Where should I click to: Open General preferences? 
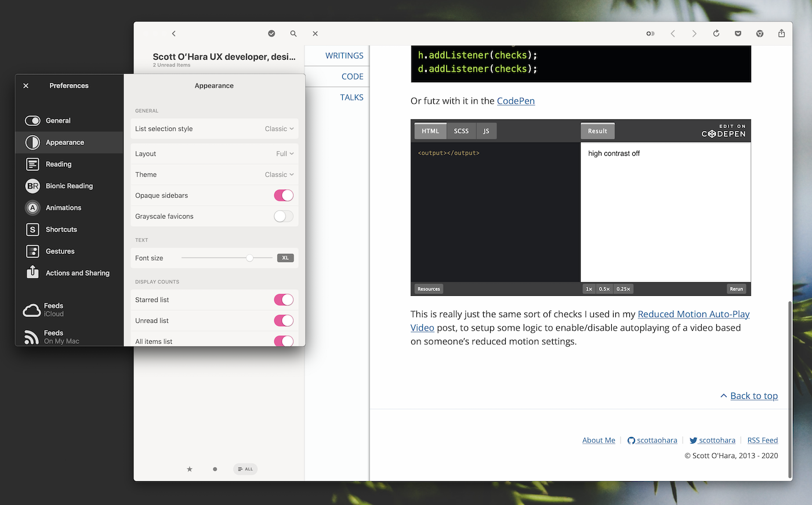[x=69, y=121]
